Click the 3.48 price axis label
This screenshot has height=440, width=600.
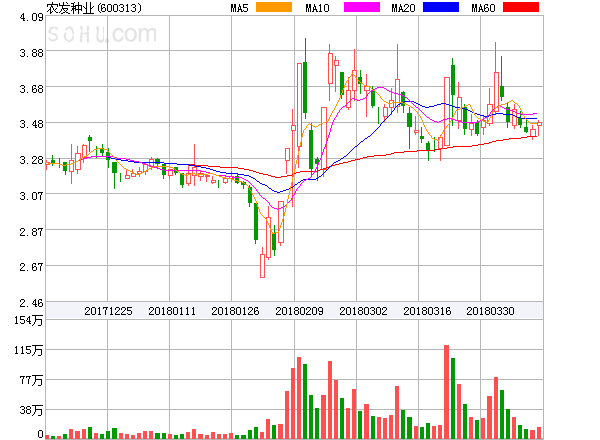[x=31, y=124]
